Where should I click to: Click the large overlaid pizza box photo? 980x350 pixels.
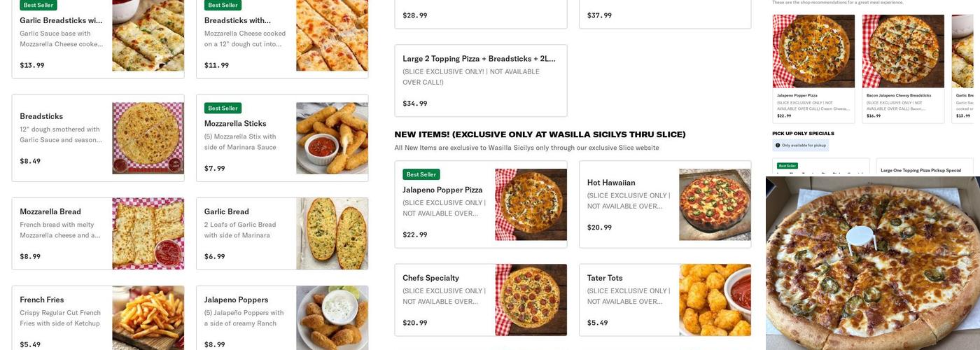click(x=872, y=266)
